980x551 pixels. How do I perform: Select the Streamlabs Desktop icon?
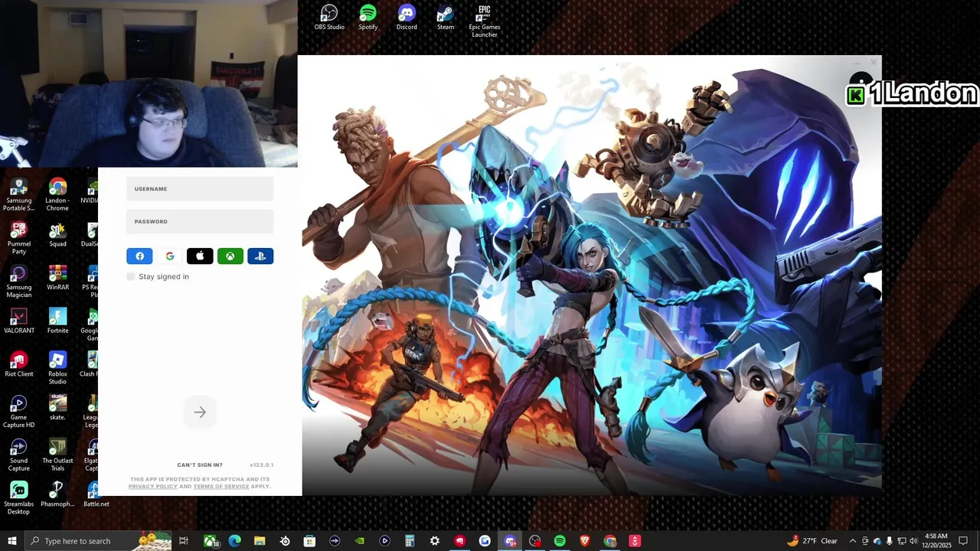point(18,498)
